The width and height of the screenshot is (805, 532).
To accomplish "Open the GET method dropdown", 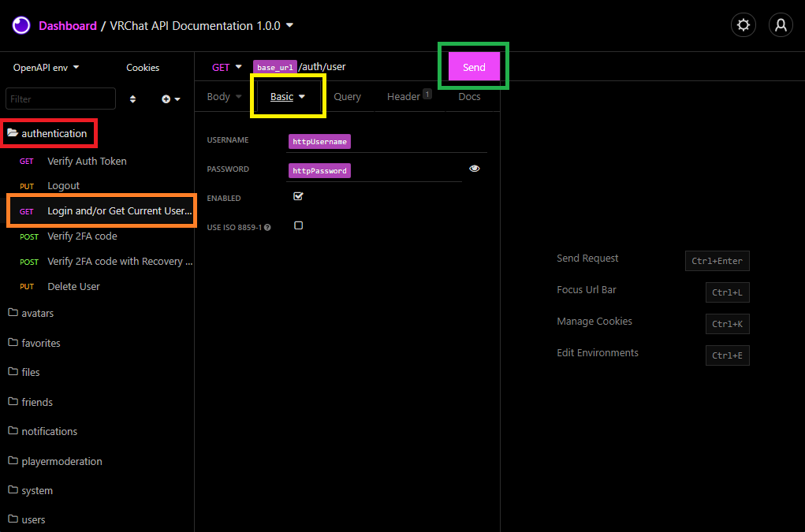I will (x=226, y=67).
